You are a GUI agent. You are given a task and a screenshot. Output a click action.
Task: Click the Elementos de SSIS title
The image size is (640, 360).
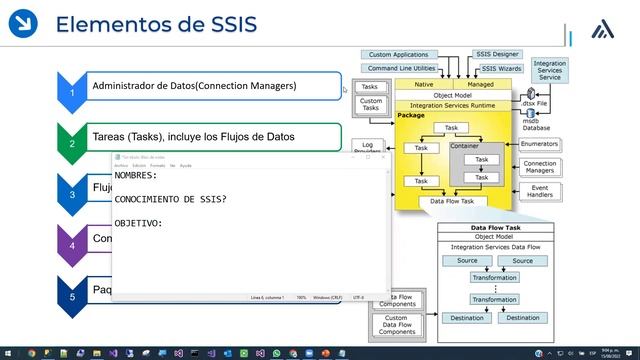tap(156, 24)
